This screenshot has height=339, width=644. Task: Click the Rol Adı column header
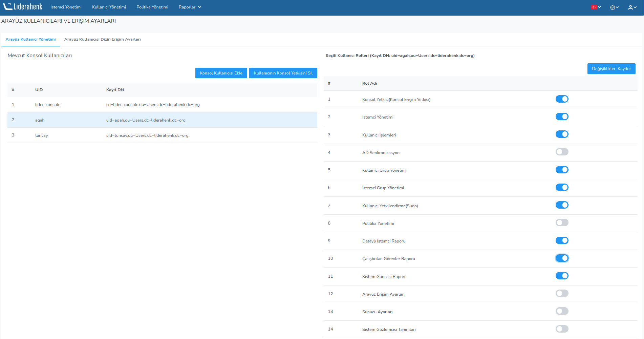click(x=369, y=83)
